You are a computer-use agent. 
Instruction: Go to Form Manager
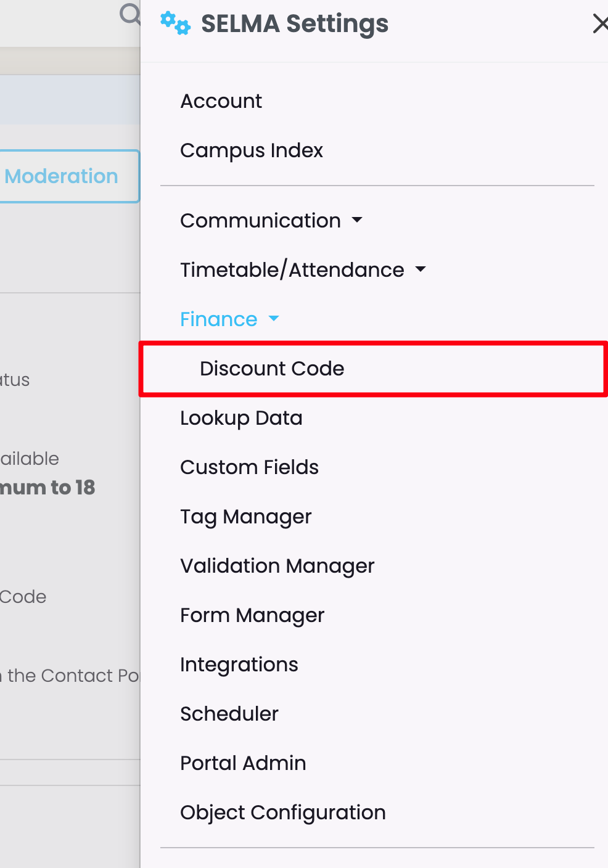(252, 615)
